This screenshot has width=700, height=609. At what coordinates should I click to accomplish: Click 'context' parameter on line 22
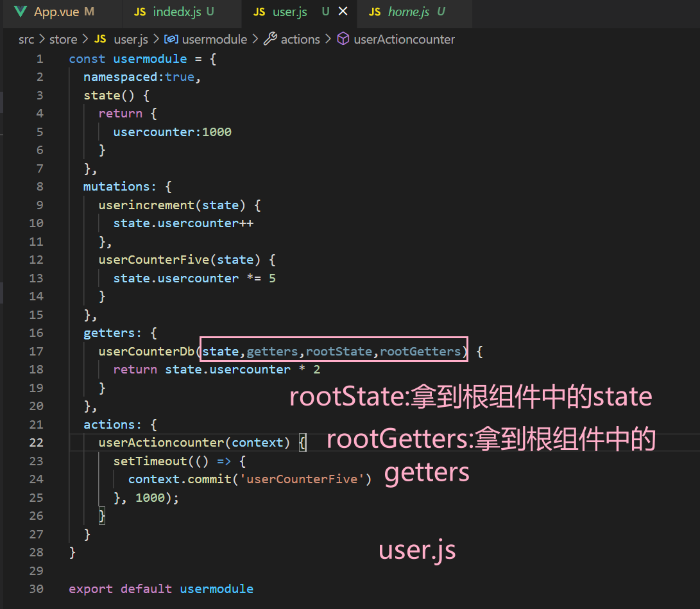[x=257, y=443]
